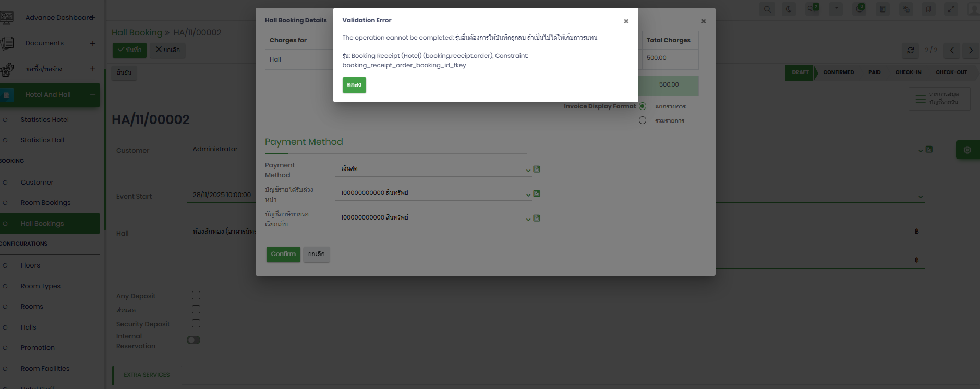
Task: Tick the Any Deposit checkbox
Action: pos(196,295)
